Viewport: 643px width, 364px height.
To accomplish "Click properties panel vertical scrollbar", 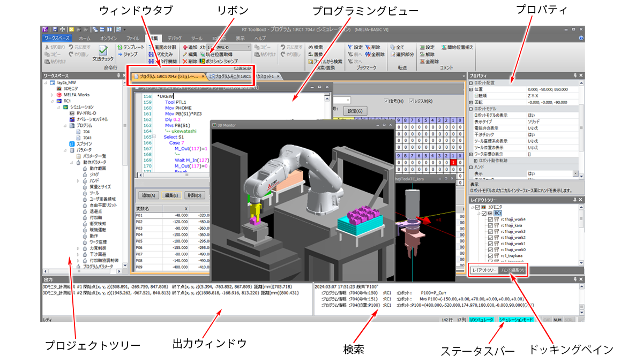I will (582, 128).
